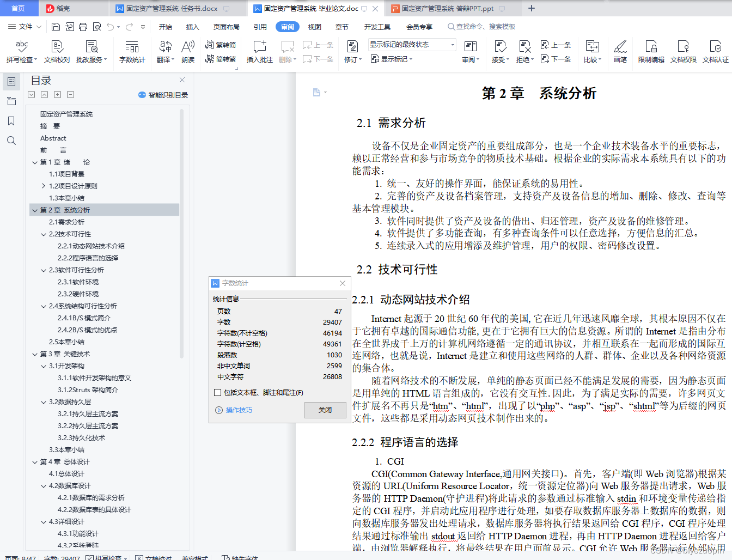732x560 pixels.
Task: Collapse 第1章 绪论 in outline
Action: click(35, 162)
